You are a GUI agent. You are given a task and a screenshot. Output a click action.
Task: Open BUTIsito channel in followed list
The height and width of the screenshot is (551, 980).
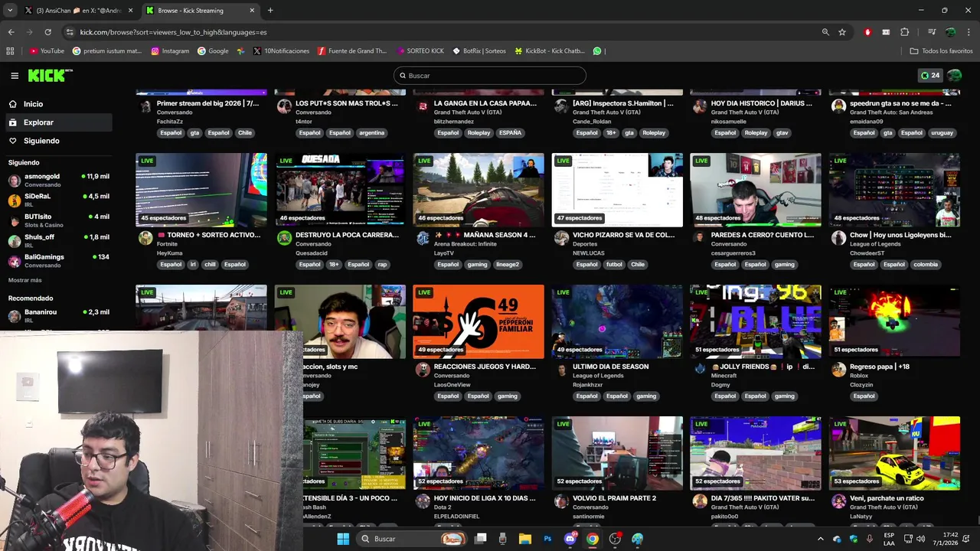[59, 220]
